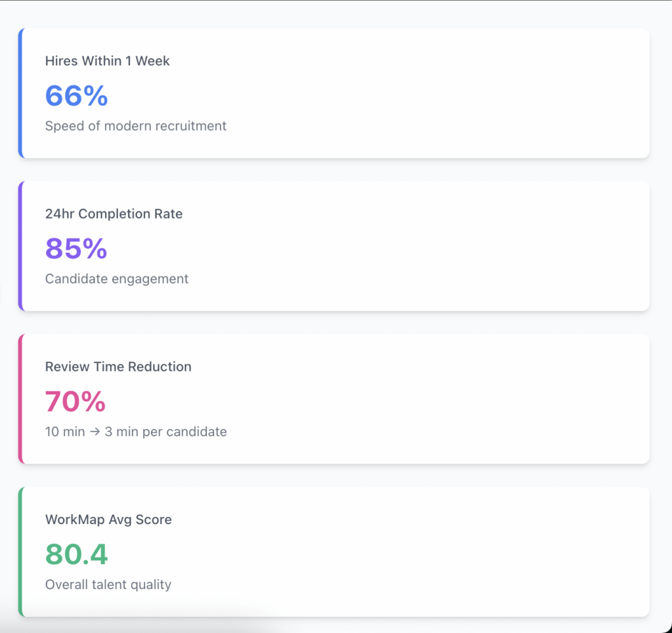672x633 pixels.
Task: Click the "24hr Completion Rate" card title
Action: 114,214
